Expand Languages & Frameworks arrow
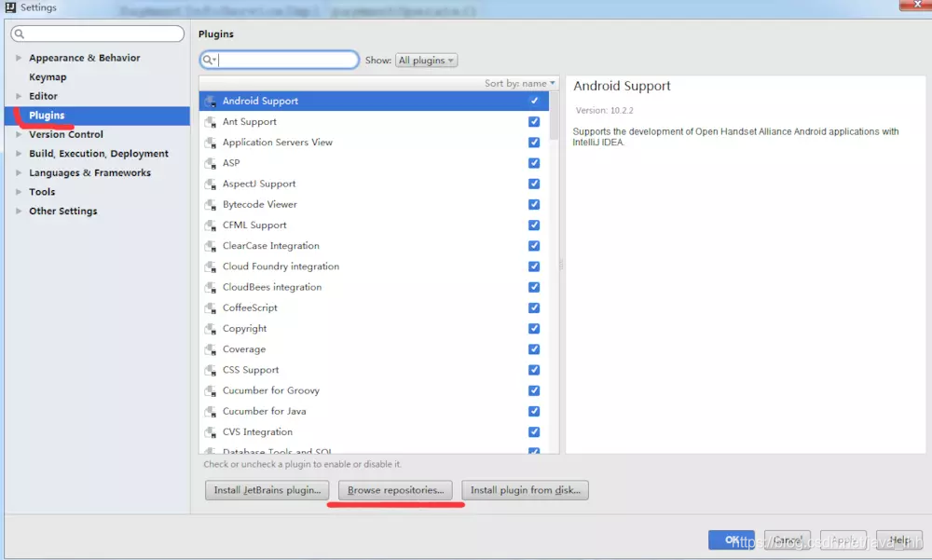Viewport: 932px width, 560px height. 19,172
